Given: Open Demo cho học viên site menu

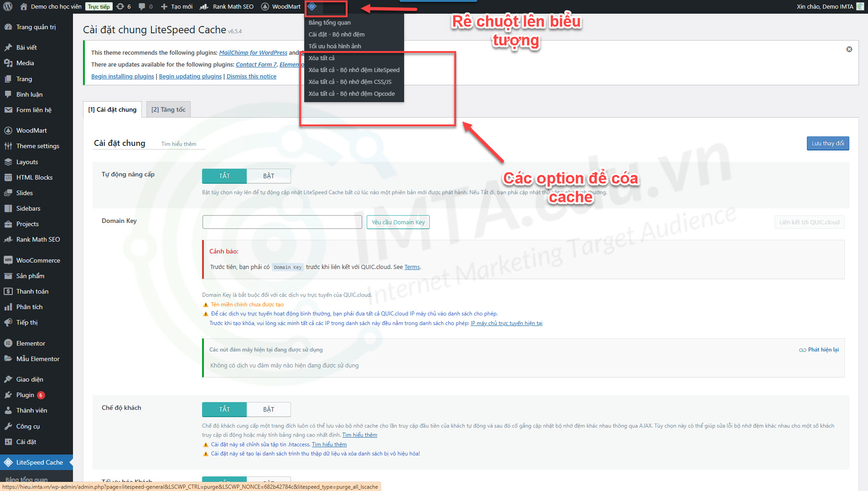Looking at the screenshot, I should [51, 6].
